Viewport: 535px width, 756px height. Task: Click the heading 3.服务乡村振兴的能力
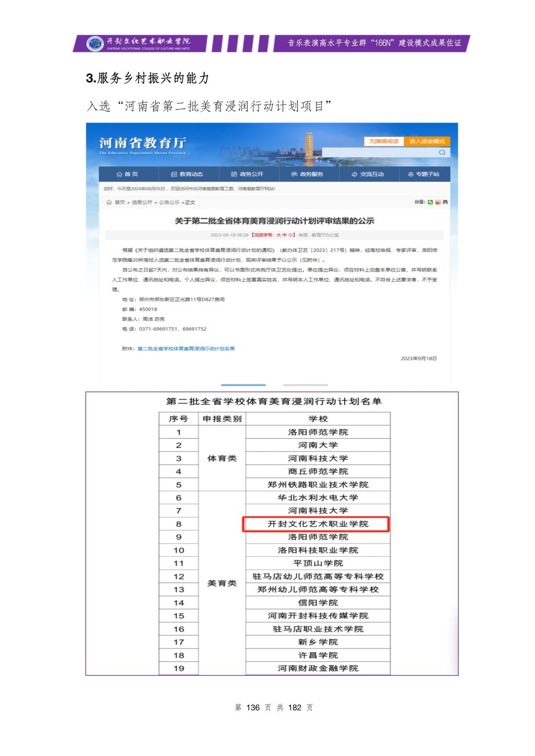click(x=147, y=78)
